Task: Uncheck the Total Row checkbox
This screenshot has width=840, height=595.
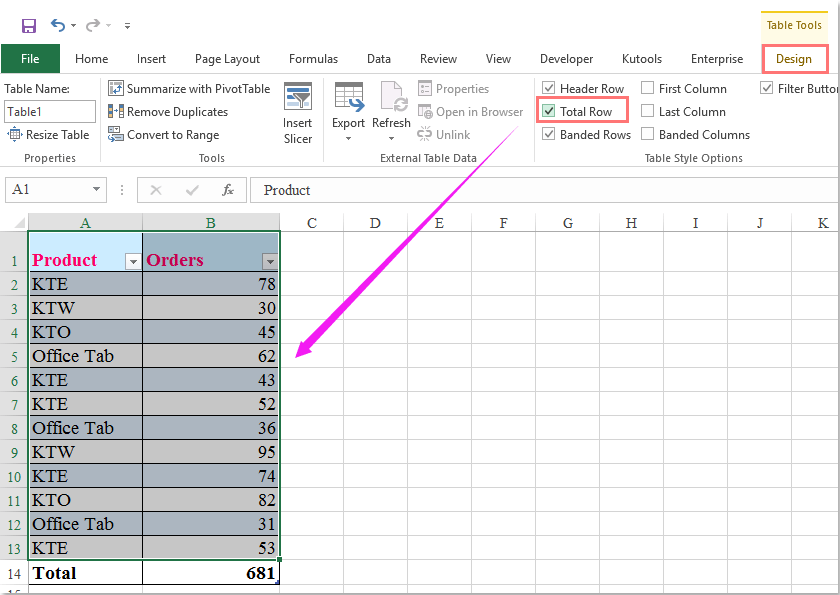Action: 549,111
